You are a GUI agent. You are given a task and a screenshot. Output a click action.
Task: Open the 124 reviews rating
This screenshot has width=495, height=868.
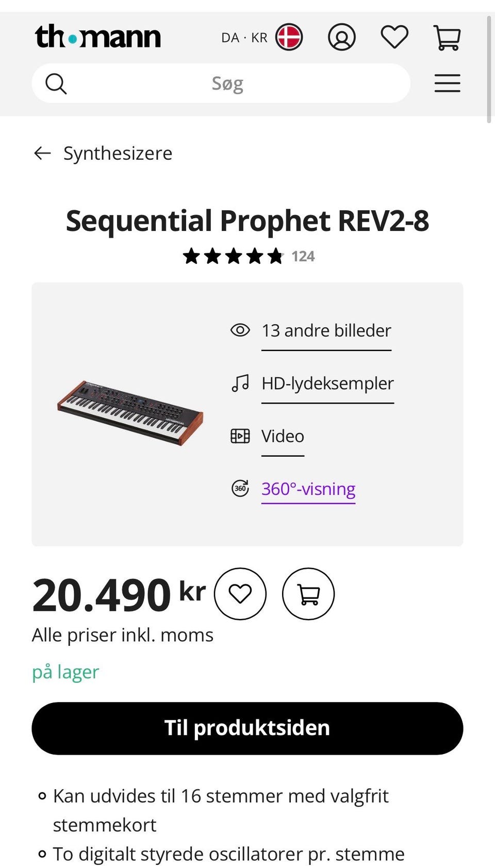249,256
